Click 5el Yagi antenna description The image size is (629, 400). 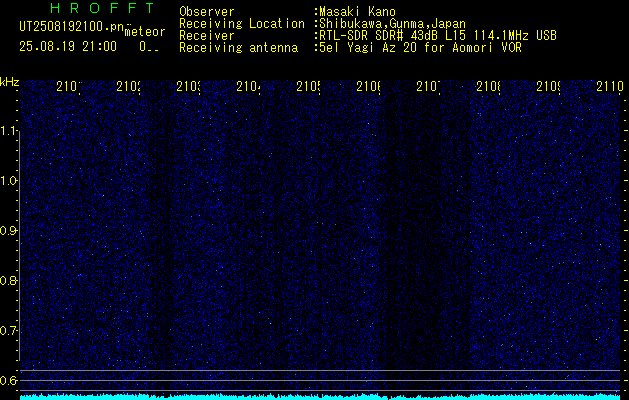[x=420, y=48]
